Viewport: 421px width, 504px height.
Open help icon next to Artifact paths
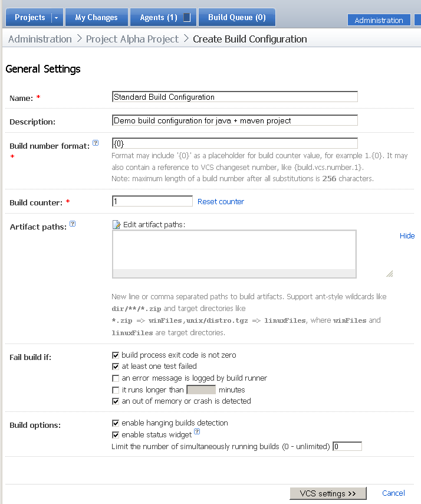point(73,224)
